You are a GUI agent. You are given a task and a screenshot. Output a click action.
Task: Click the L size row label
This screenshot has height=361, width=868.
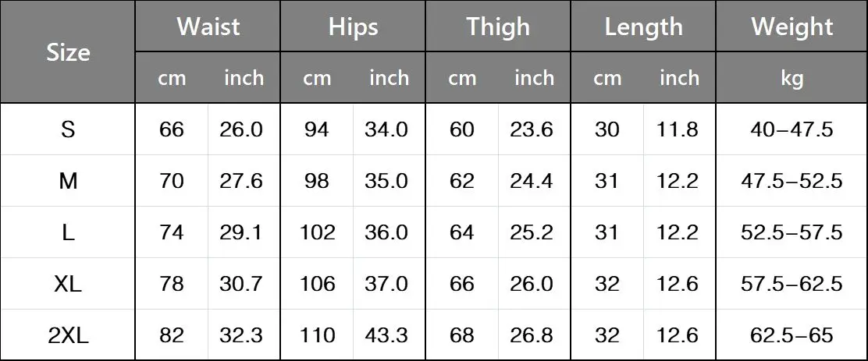click(x=68, y=232)
